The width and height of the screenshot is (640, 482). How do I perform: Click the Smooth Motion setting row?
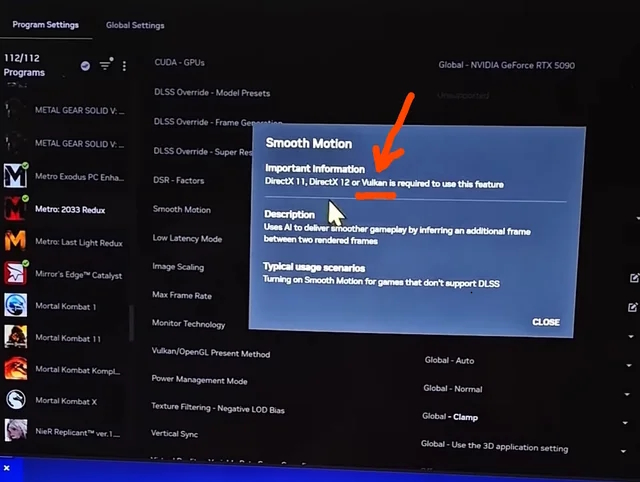point(182,209)
